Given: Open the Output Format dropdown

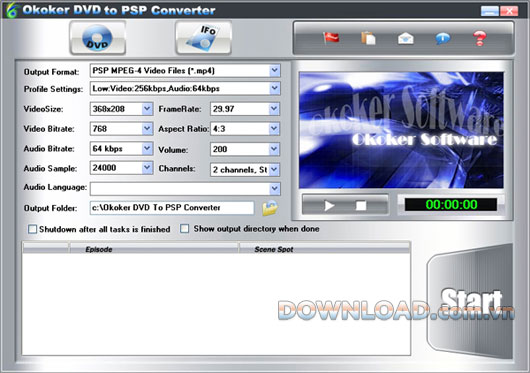Looking at the screenshot, I should point(275,71).
